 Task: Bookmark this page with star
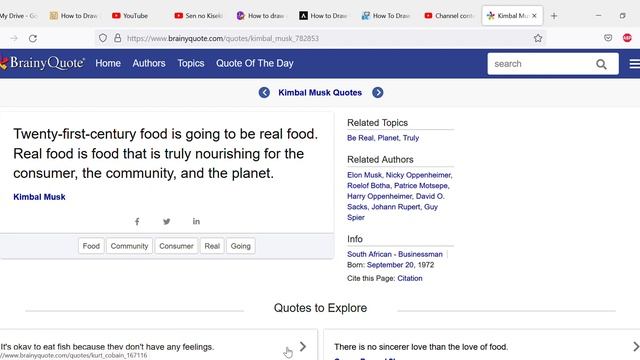(x=538, y=38)
